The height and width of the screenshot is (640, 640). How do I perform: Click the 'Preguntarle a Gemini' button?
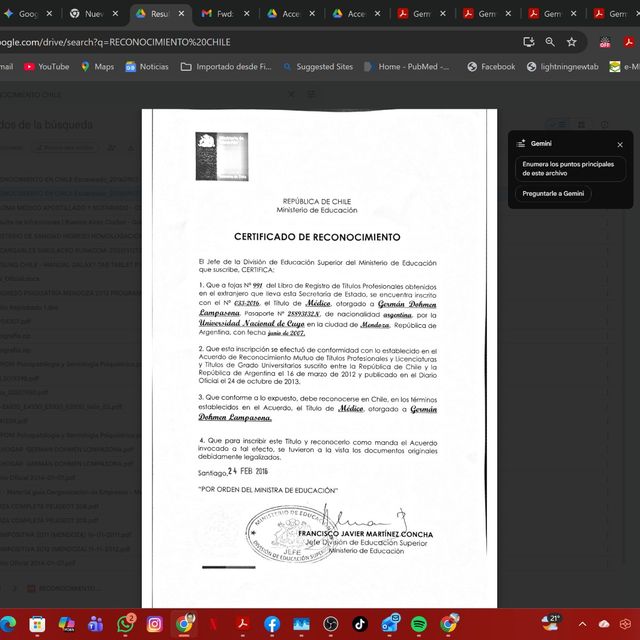pos(553,193)
